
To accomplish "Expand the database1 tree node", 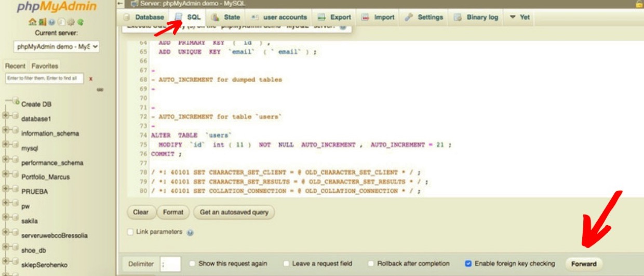I will click(x=6, y=116).
